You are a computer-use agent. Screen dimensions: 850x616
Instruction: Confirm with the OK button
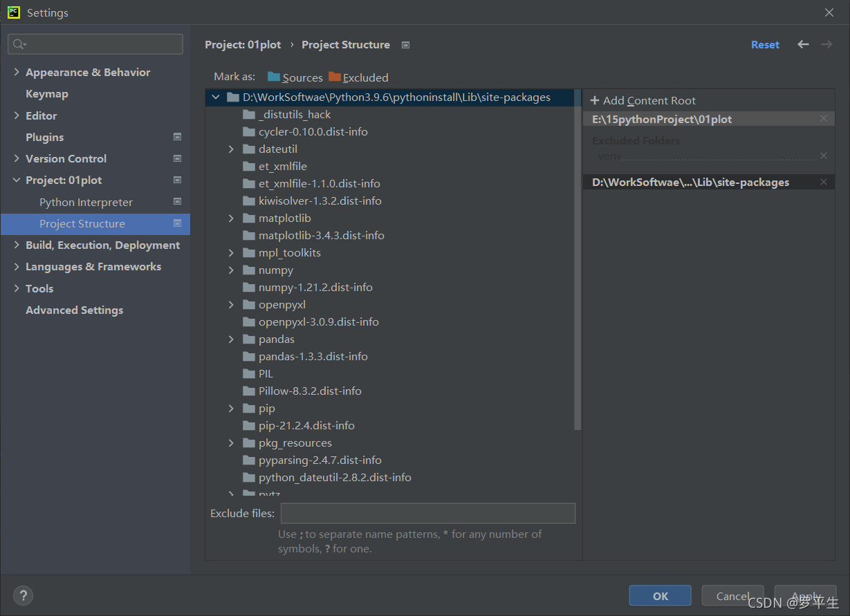tap(660, 596)
